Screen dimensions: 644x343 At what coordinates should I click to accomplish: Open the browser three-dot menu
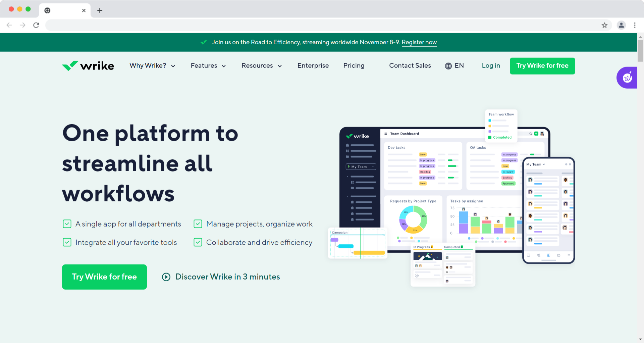click(635, 25)
